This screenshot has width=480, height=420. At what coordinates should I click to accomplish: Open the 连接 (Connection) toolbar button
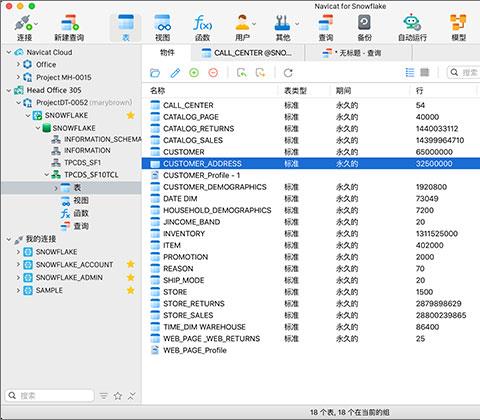24,28
